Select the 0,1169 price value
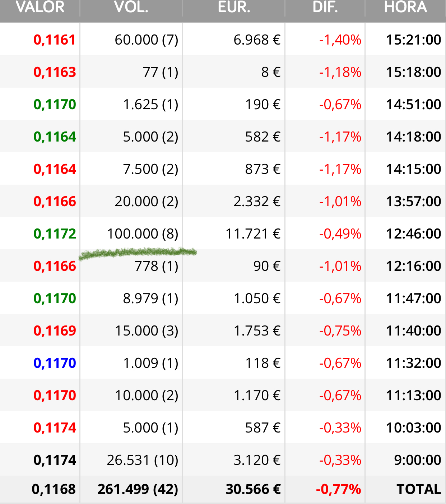Screen dimensions: 446x504 coord(55,331)
